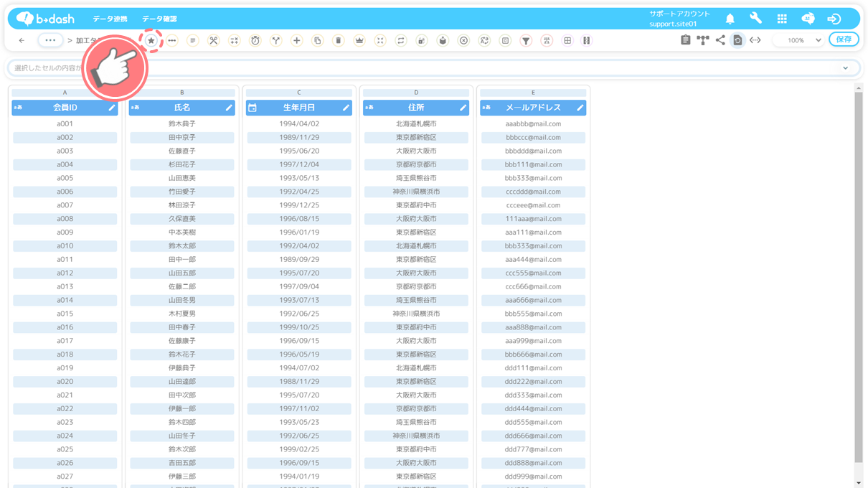Click the history restore icon
Viewport: 868px width, 488px height.
[x=737, y=41]
